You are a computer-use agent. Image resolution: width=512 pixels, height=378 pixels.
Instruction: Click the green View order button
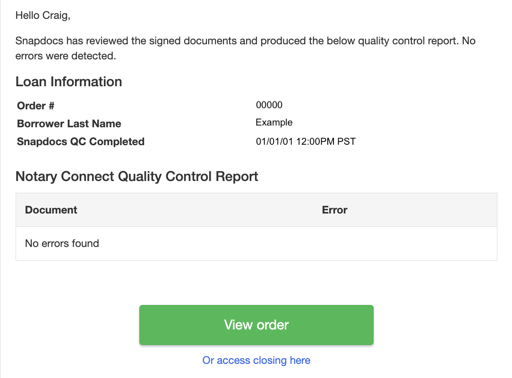coord(256,325)
